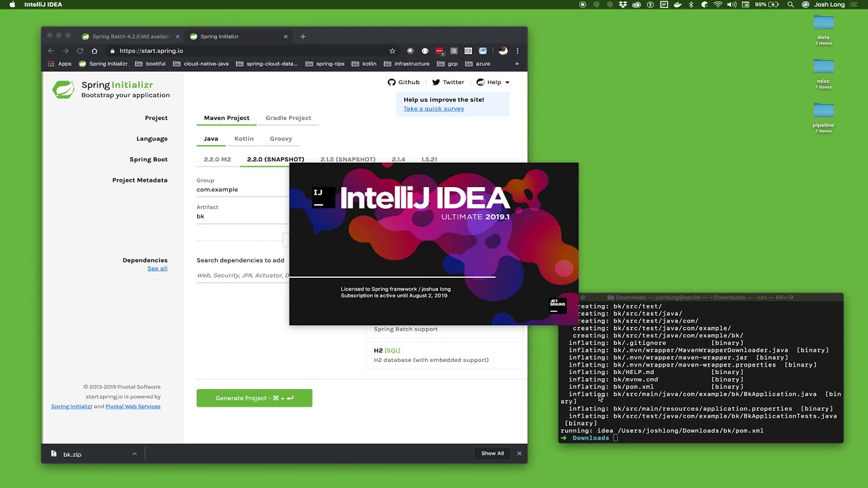Image resolution: width=868 pixels, height=488 pixels.
Task: Open the infrastructure bookmark folder
Action: (x=407, y=64)
